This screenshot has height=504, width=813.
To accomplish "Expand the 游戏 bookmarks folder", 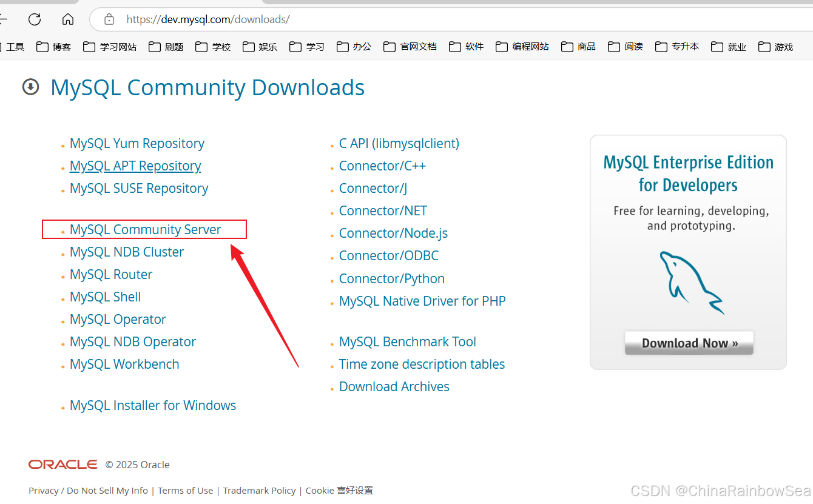I will [x=776, y=47].
